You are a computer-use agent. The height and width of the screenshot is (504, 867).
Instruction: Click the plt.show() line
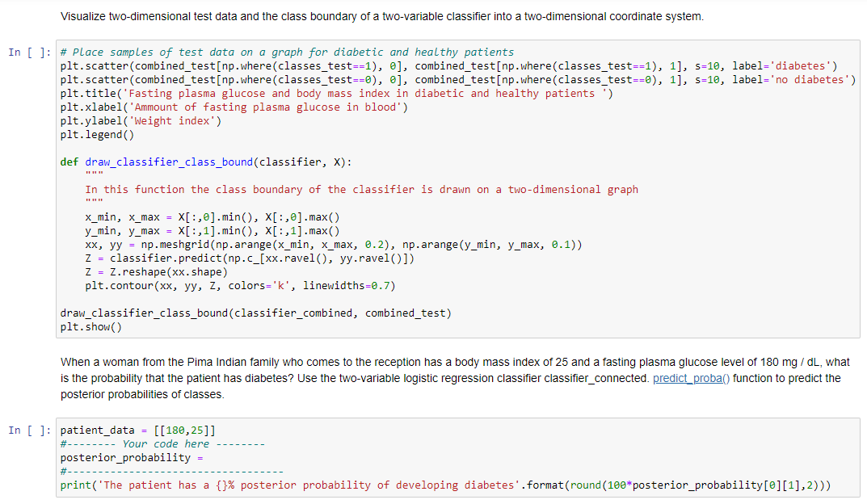89,326
